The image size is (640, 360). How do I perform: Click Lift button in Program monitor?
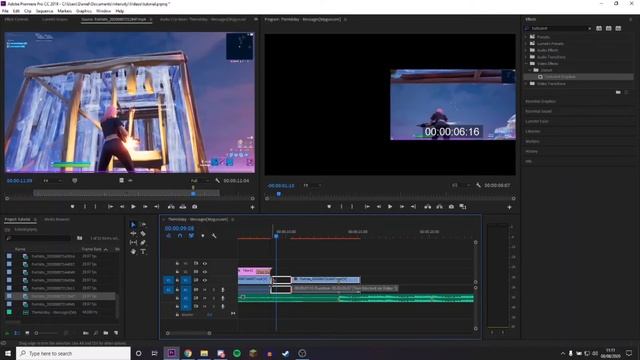tap(427, 207)
